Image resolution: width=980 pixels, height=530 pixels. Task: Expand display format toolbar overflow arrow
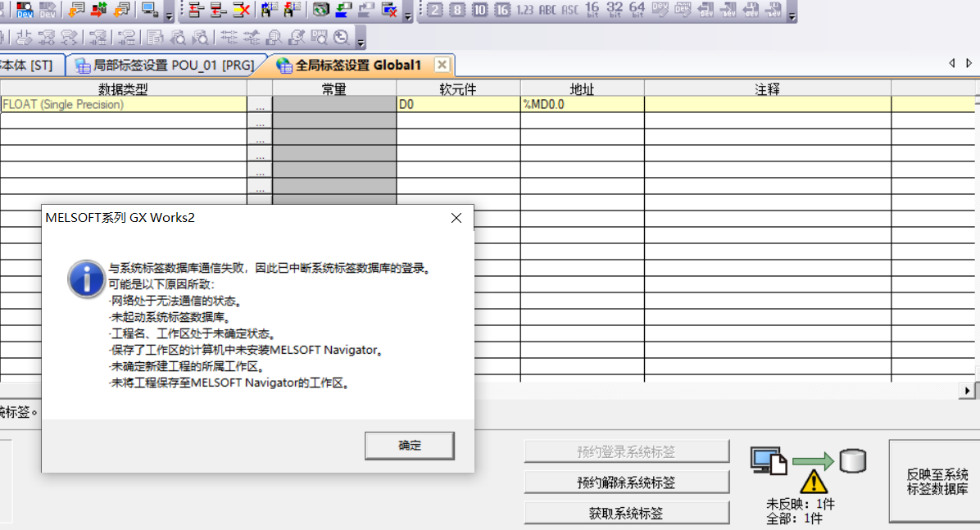pos(791,16)
